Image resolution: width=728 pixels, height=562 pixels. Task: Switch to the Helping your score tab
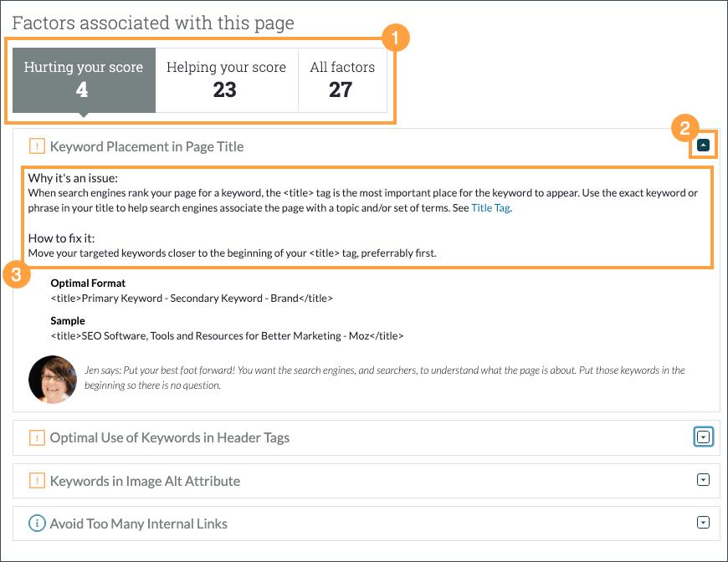point(226,79)
